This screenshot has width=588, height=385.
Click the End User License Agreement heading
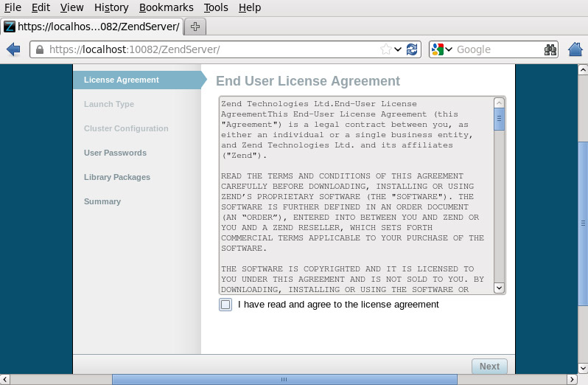pos(308,81)
